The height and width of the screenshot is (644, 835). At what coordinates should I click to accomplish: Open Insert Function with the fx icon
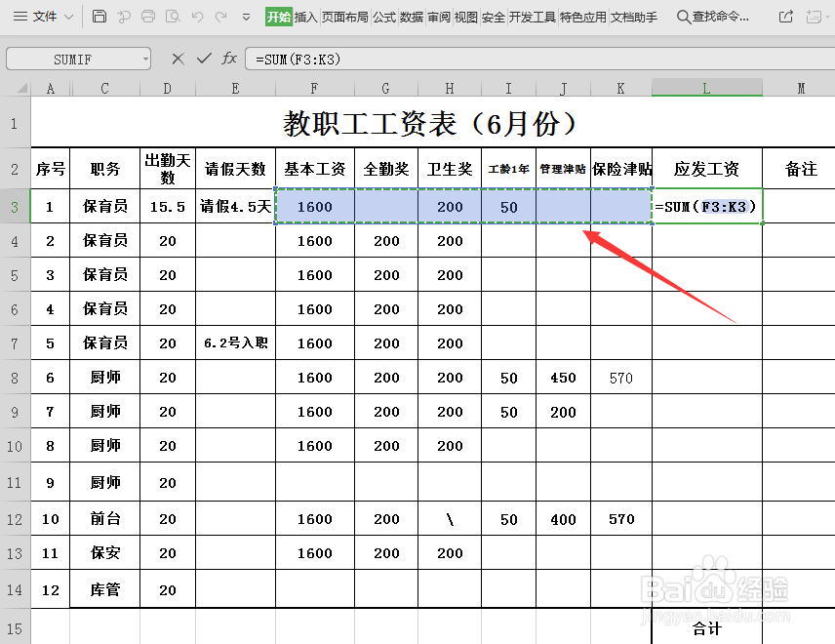(x=229, y=59)
